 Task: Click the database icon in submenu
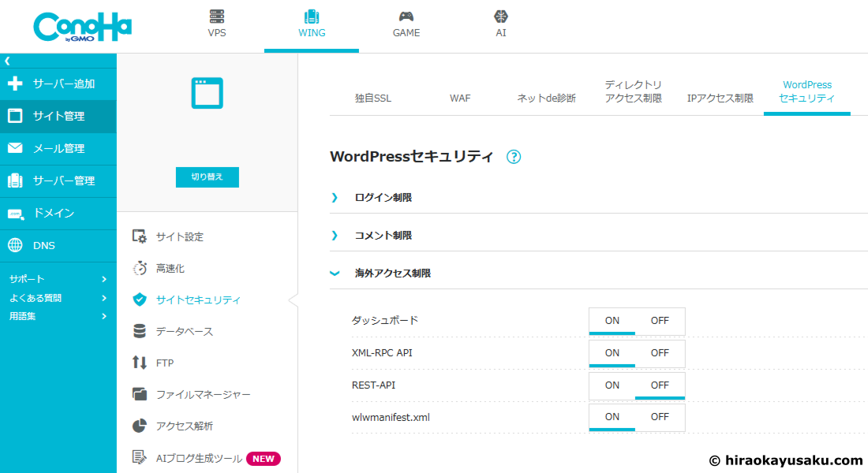pyautogui.click(x=140, y=331)
